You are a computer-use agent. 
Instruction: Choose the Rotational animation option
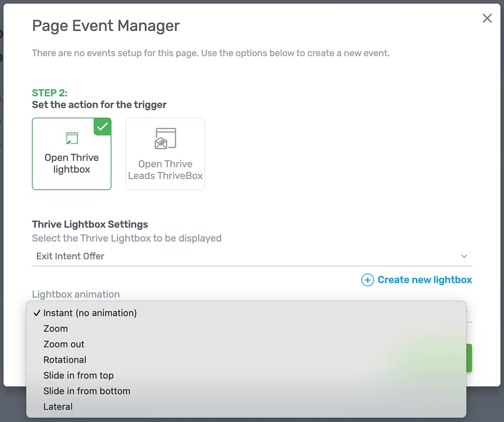[x=246, y=360]
